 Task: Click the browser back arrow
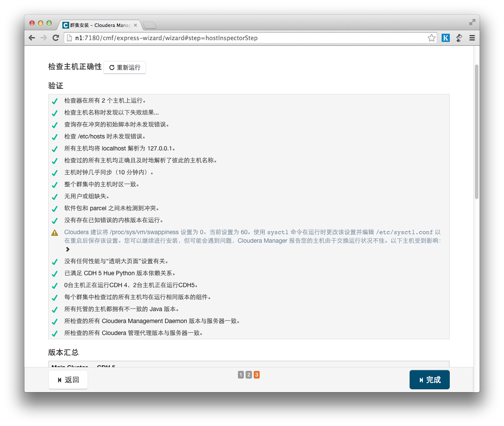tap(32, 38)
